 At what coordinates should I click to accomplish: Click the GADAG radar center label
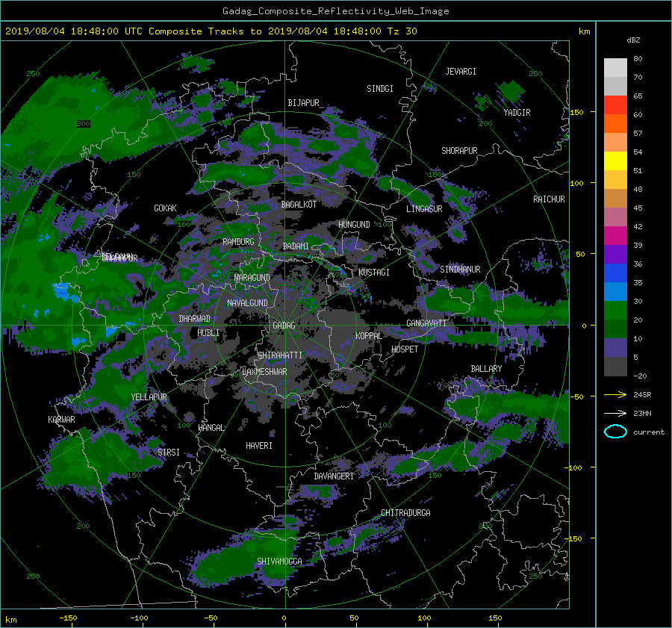pyautogui.click(x=284, y=326)
